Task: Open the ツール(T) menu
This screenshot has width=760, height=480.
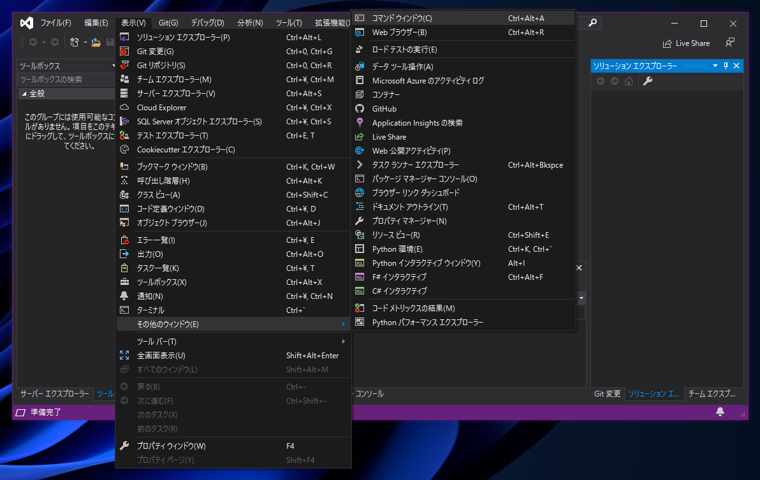Action: point(289,23)
